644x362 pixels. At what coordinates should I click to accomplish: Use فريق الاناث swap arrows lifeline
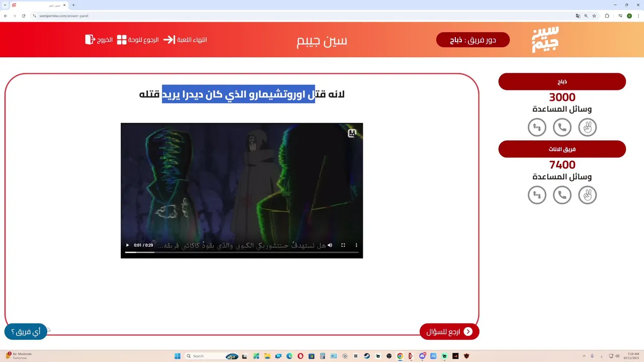tap(537, 195)
